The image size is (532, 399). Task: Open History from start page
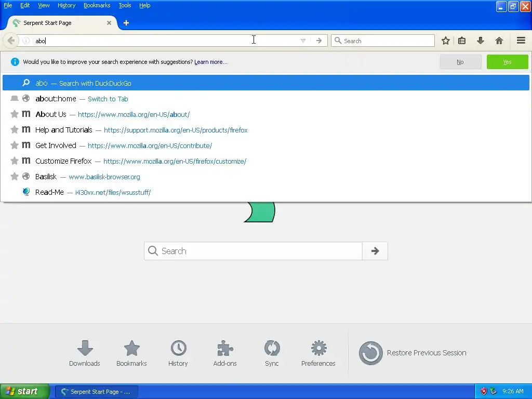(x=178, y=353)
